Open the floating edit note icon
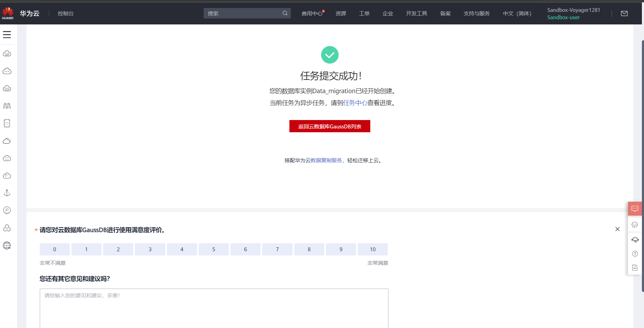Viewport: 644px width, 328px height. click(x=635, y=268)
